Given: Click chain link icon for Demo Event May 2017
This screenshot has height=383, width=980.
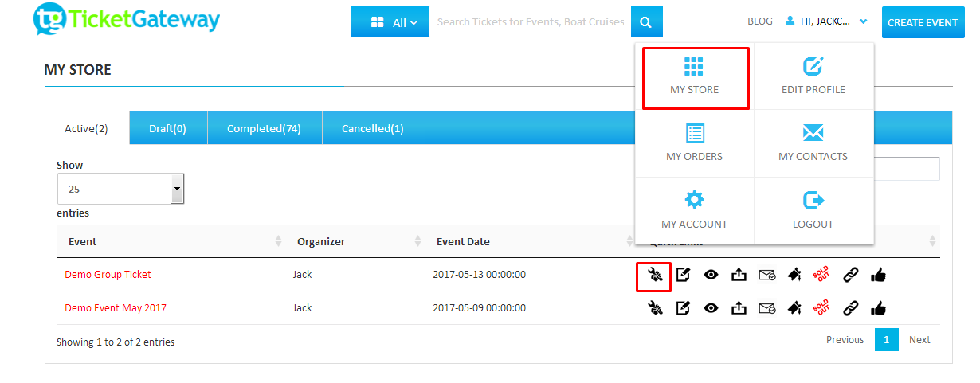Looking at the screenshot, I should (x=850, y=308).
